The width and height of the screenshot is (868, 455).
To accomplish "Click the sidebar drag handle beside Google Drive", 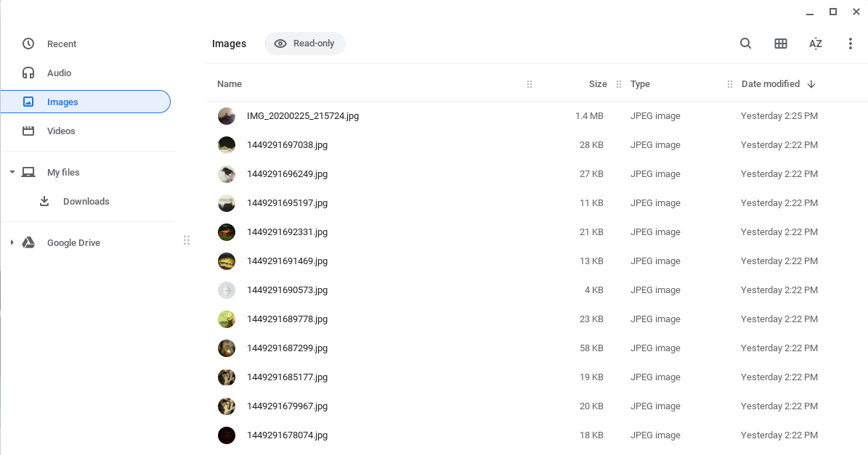I will click(x=187, y=240).
